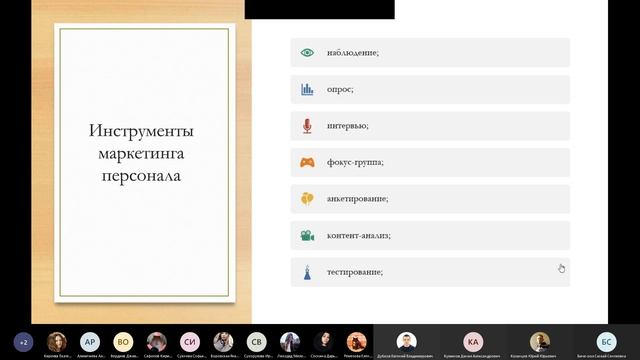Click the анкетирование list item text
The image size is (640, 360).
(358, 199)
